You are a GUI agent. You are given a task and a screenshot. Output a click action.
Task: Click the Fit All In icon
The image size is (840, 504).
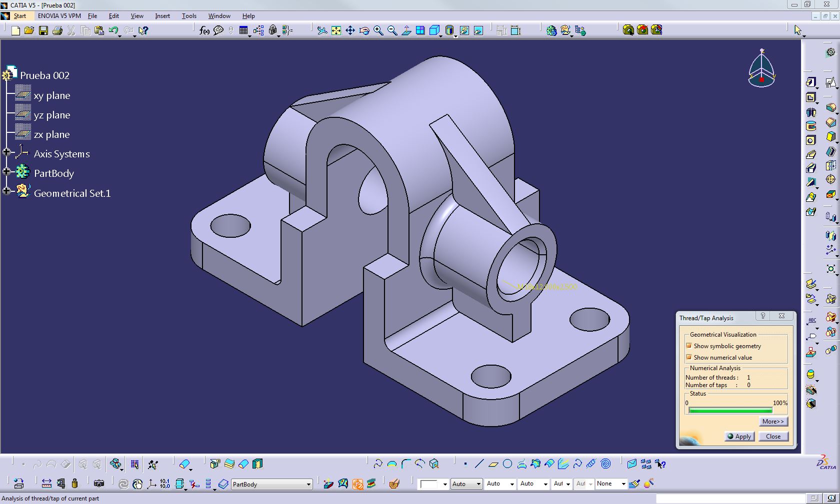(x=336, y=30)
